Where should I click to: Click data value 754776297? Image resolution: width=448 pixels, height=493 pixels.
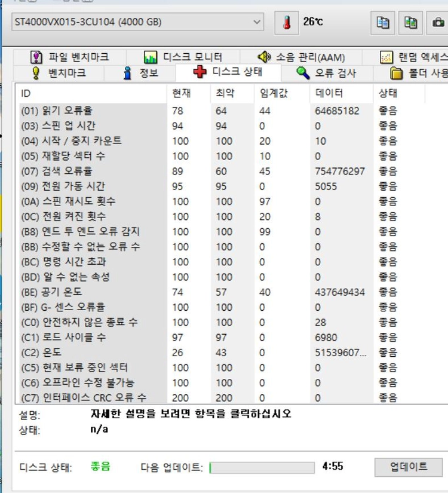[340, 171]
